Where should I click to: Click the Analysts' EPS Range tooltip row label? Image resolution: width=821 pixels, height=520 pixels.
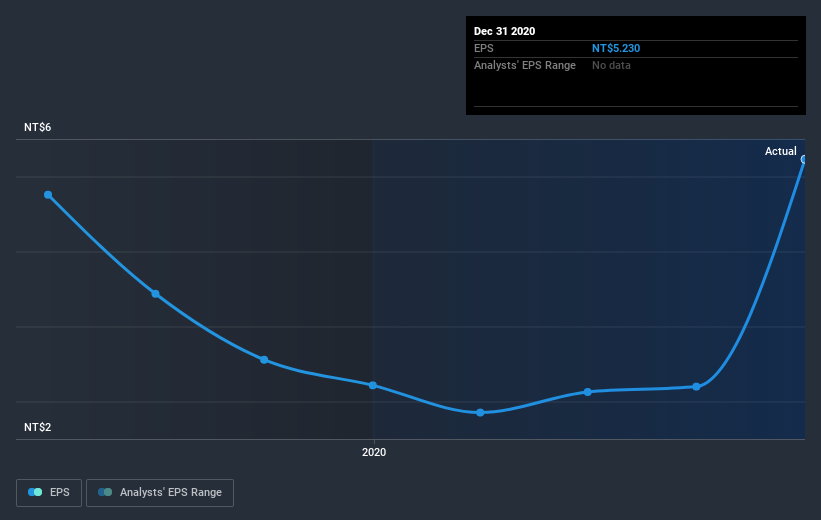click(x=525, y=65)
